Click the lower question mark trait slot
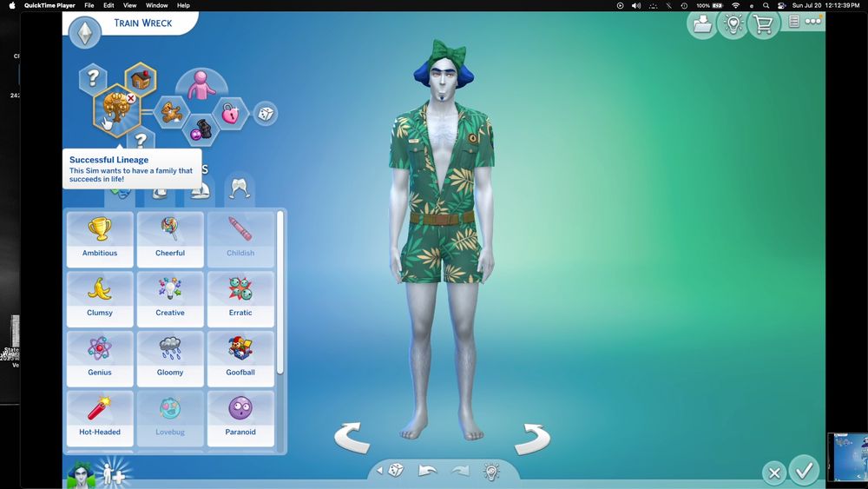Viewport: 868px width, 489px height. tap(141, 139)
